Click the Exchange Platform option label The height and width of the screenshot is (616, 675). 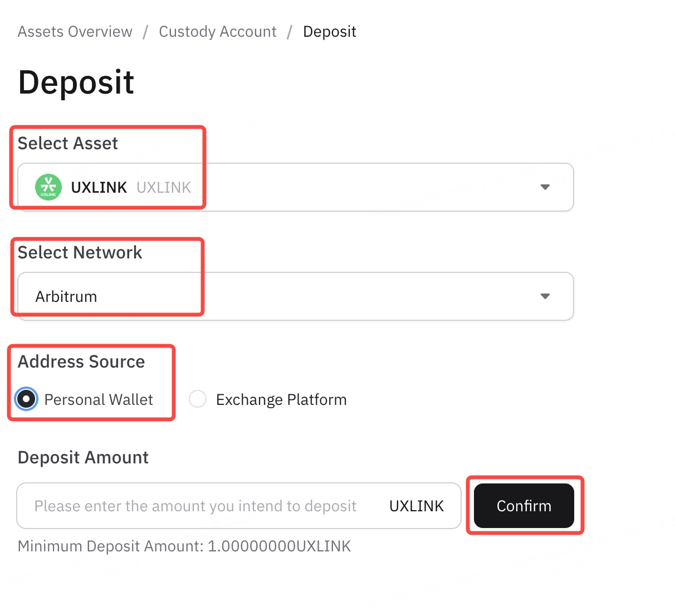coord(281,400)
